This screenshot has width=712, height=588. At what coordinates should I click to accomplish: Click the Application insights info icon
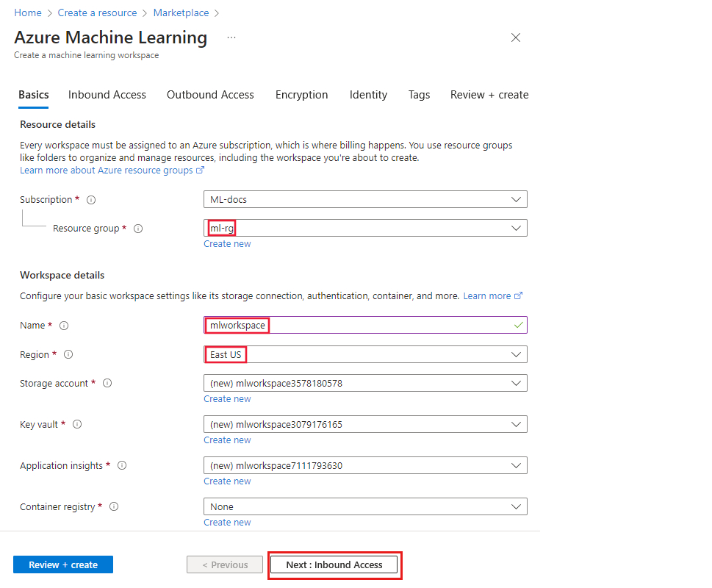[122, 465]
